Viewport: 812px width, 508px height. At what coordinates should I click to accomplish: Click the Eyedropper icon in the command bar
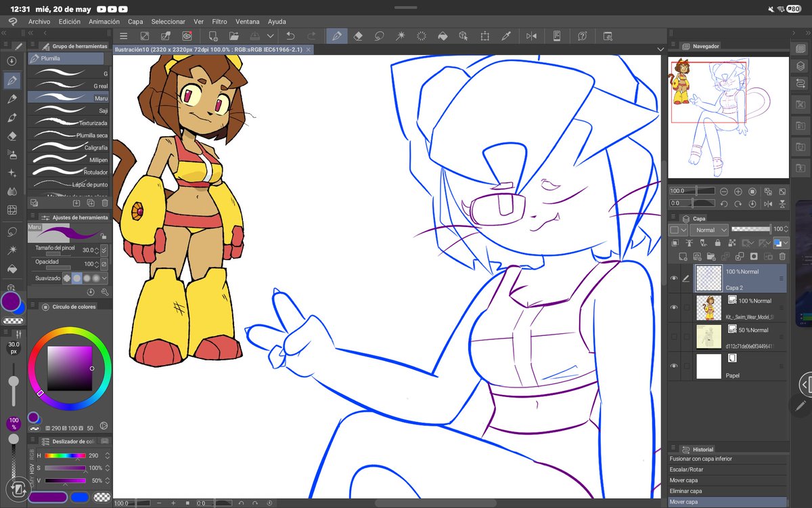(506, 36)
